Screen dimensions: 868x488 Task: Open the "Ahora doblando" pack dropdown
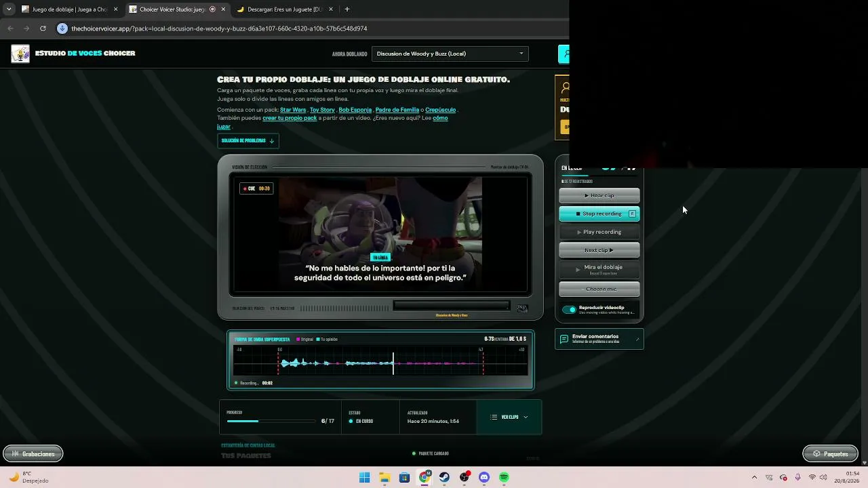click(x=450, y=54)
